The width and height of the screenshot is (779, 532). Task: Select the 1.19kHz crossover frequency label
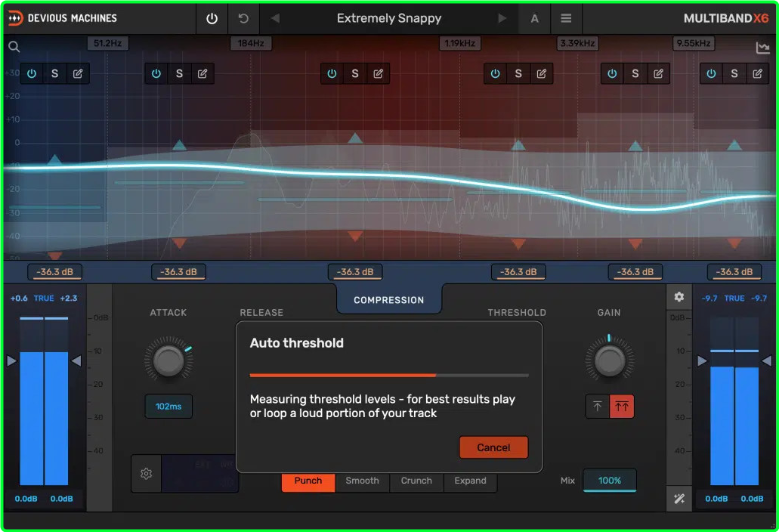tap(459, 43)
